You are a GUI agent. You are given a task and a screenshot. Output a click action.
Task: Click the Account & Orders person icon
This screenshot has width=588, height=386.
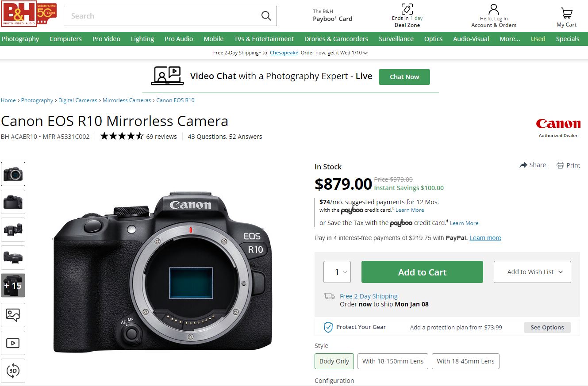coord(493,10)
